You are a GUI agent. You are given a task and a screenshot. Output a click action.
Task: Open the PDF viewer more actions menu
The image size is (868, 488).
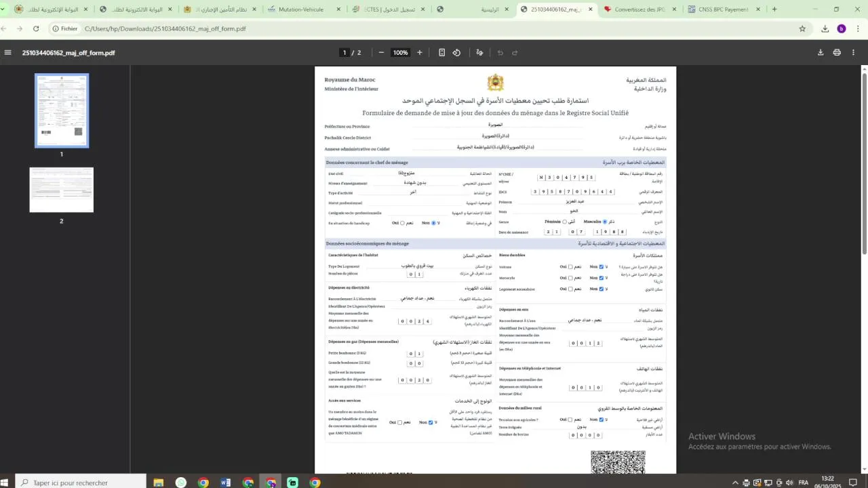click(854, 53)
